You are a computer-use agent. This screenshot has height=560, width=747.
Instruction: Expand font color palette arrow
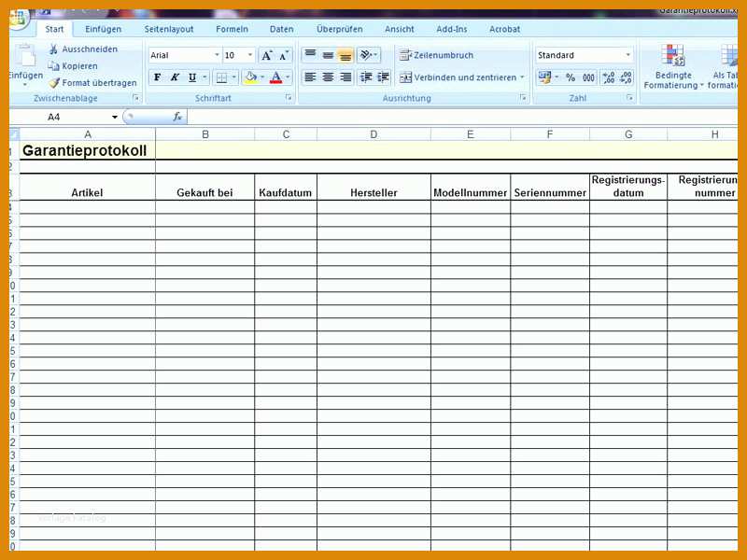click(x=288, y=77)
